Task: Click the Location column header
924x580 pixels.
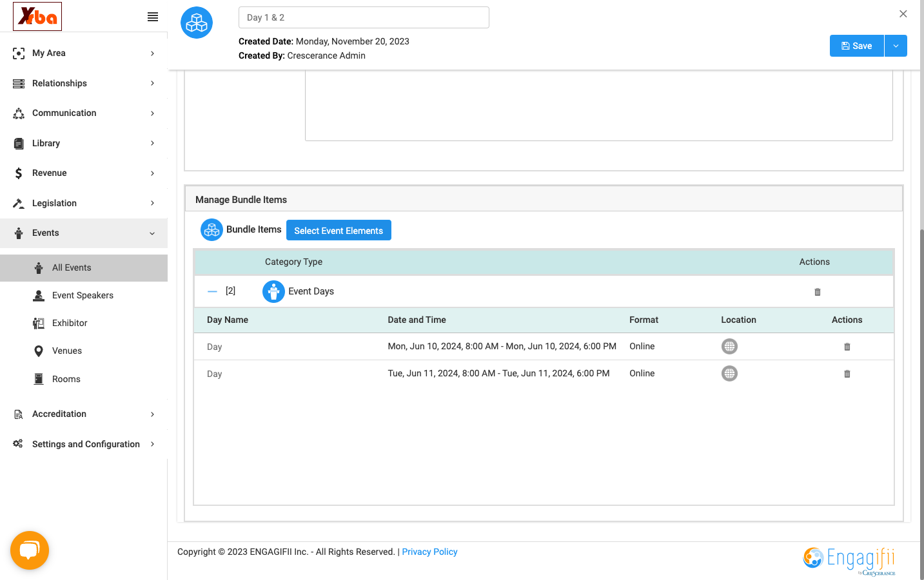Action: tap(739, 320)
